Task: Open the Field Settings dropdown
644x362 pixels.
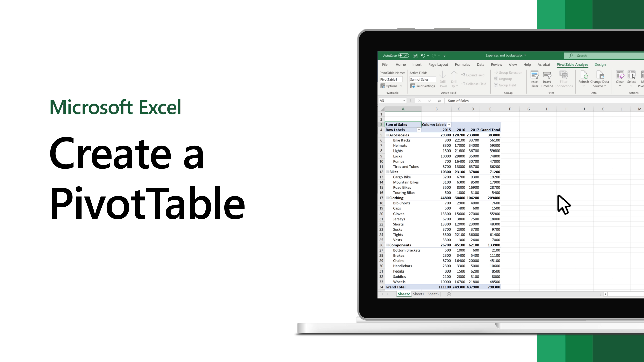Action: (422, 86)
